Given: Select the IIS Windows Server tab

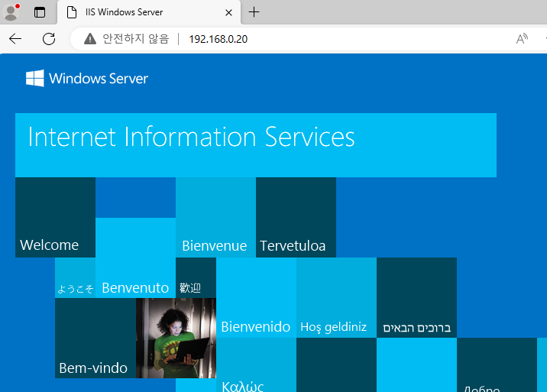Looking at the screenshot, I should point(149,12).
